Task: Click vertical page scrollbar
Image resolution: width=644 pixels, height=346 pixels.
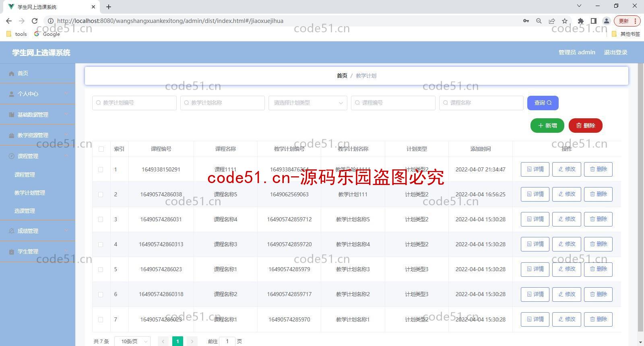Action: pyautogui.click(x=641, y=197)
